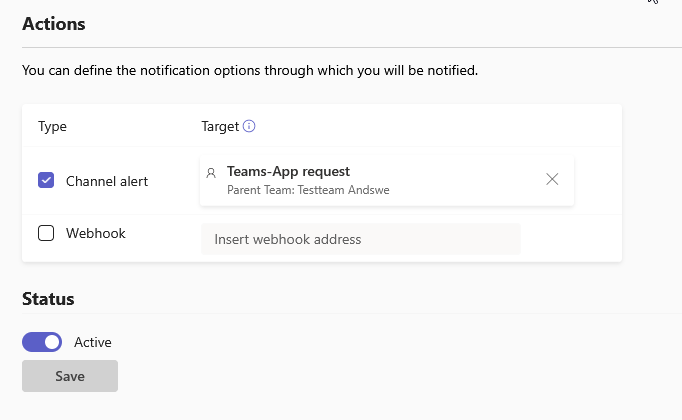Viewport: 682px width, 420px height.
Task: Click the Status section heading
Action: click(48, 298)
